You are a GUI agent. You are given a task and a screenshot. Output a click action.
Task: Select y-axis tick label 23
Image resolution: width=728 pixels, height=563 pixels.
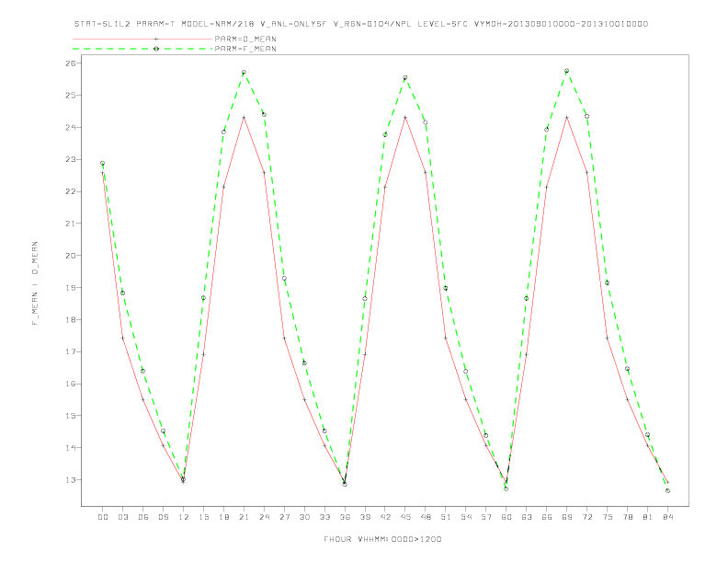(x=71, y=159)
